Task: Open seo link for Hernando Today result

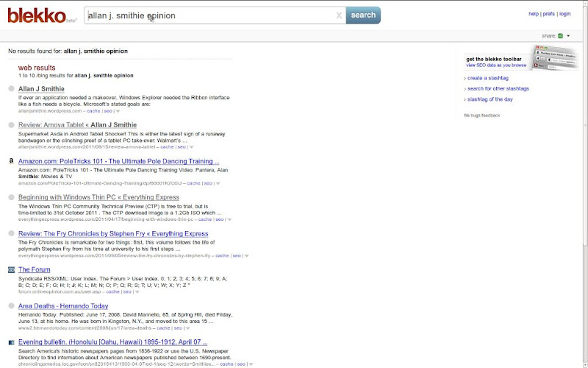Action: tap(178, 328)
